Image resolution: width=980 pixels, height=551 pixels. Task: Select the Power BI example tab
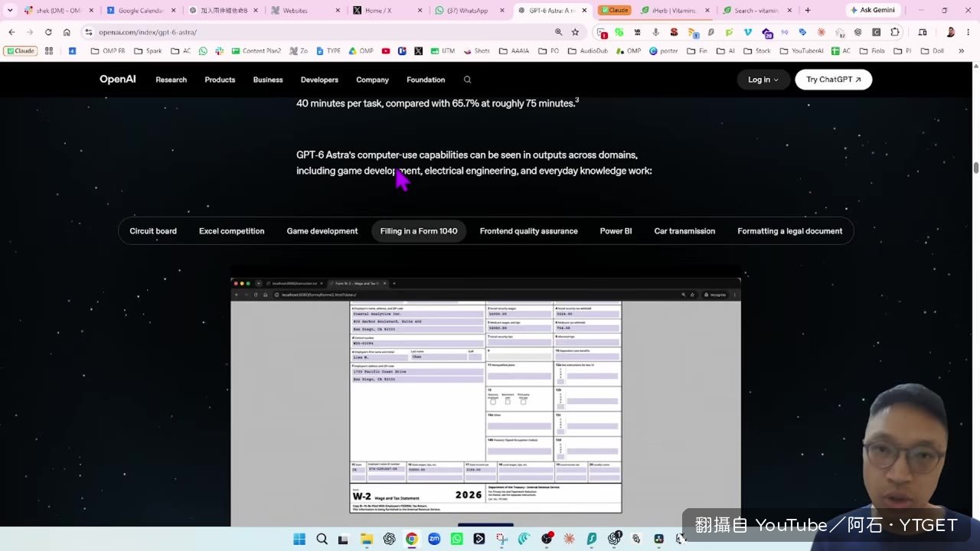pyautogui.click(x=616, y=231)
